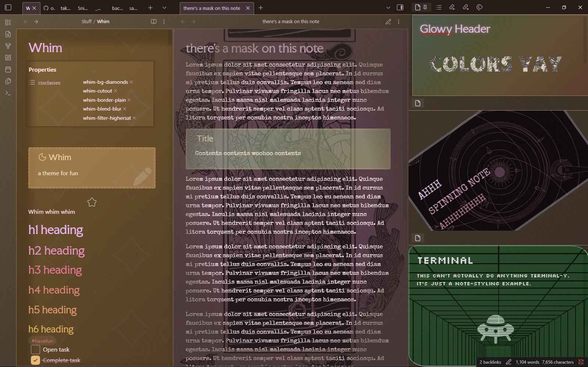Image resolution: width=588 pixels, height=367 pixels.
Task: Click the spinning note thumbnail
Action: coord(498,171)
